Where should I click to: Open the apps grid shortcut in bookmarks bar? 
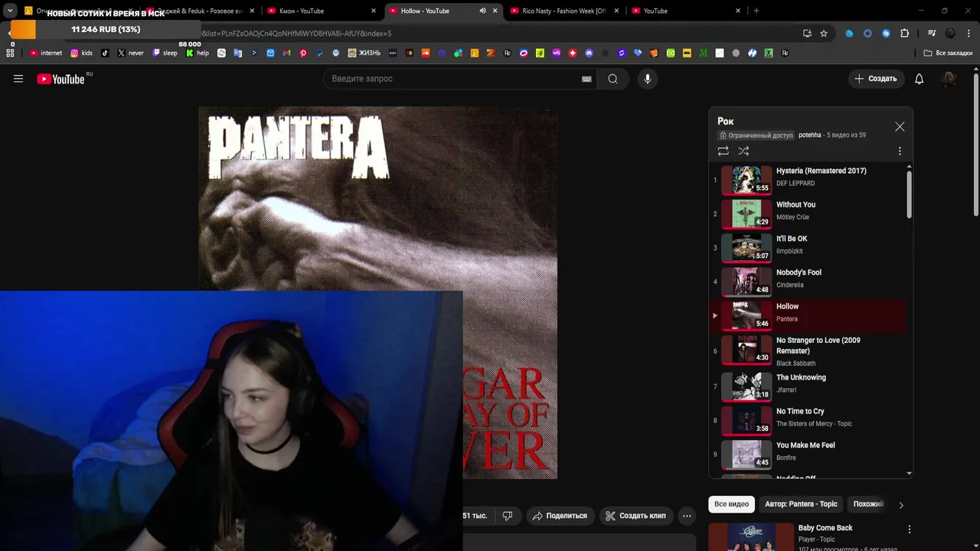coord(10,53)
